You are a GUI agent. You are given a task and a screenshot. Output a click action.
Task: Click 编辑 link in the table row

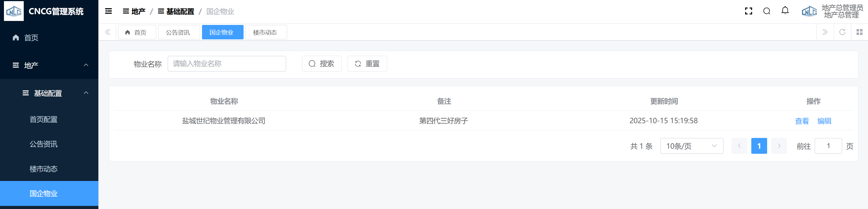824,121
